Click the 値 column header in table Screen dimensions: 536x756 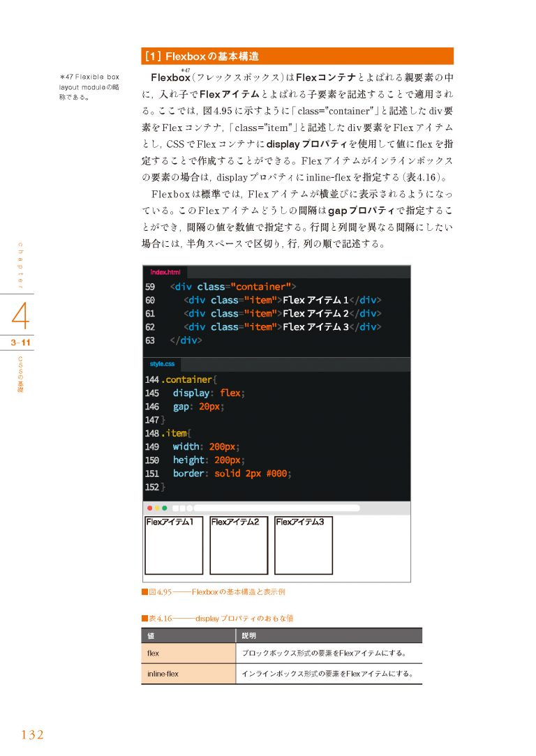(x=188, y=635)
